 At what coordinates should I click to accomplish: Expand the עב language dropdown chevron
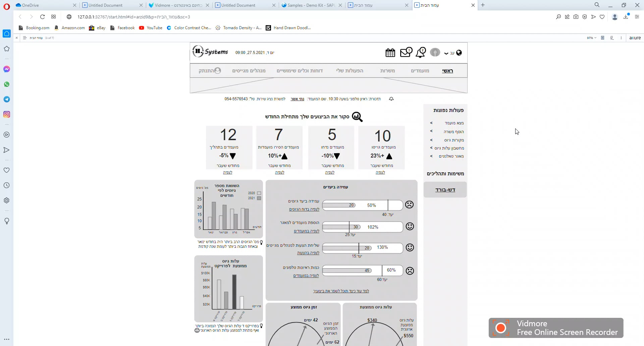446,53
